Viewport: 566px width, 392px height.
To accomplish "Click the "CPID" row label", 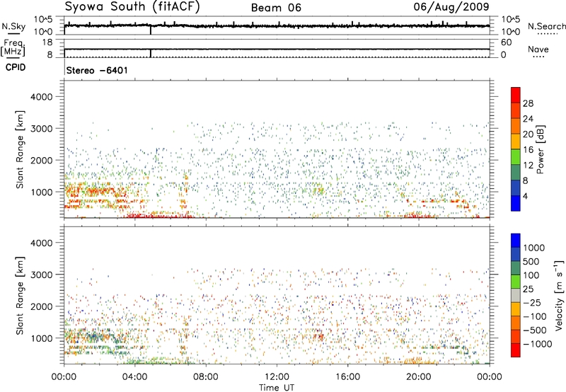I will [16, 67].
